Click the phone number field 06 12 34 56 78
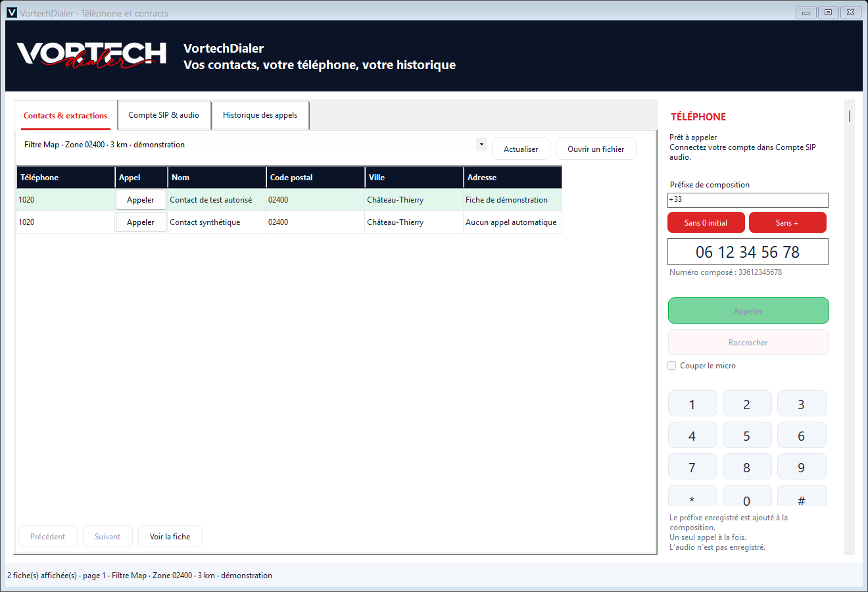The image size is (868, 592). point(748,252)
